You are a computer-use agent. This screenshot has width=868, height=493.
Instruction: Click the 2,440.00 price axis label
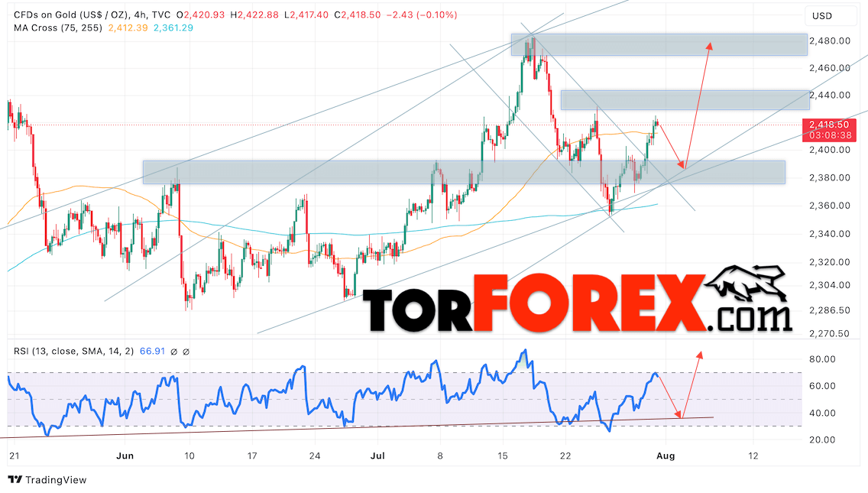pos(829,95)
